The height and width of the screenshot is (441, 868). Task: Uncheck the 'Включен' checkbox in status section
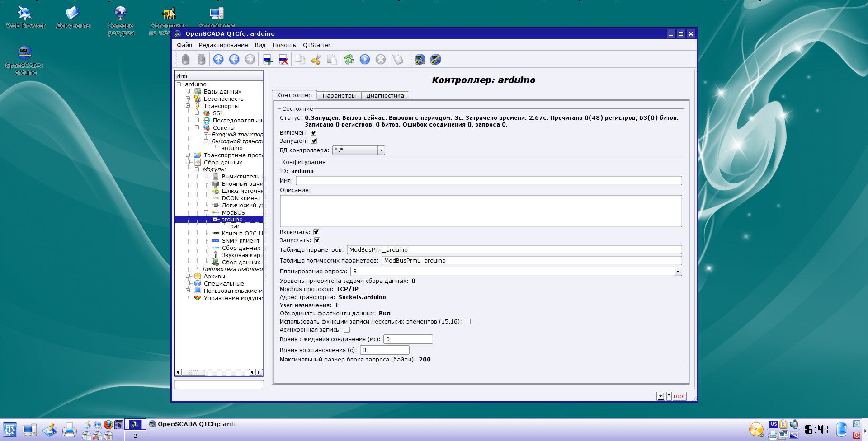click(314, 133)
